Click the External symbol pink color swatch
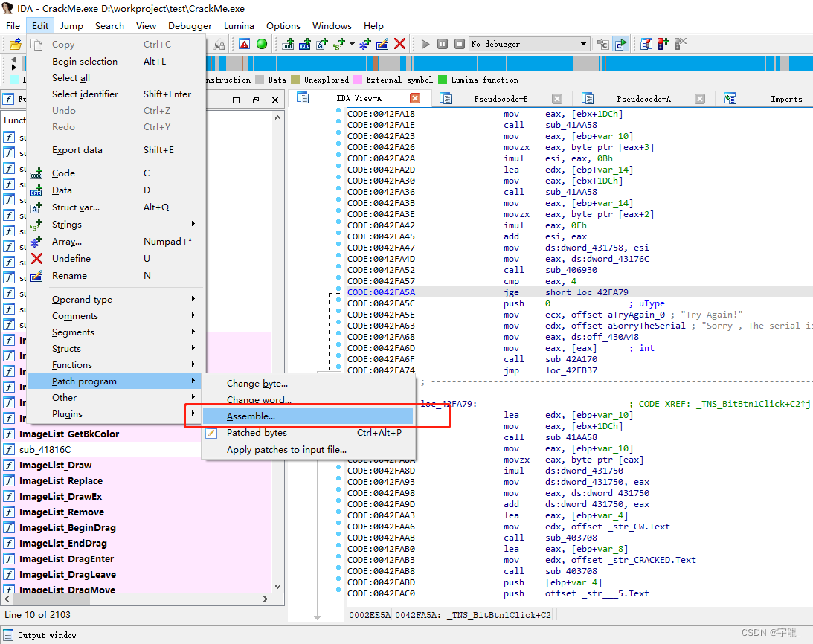 (357, 80)
